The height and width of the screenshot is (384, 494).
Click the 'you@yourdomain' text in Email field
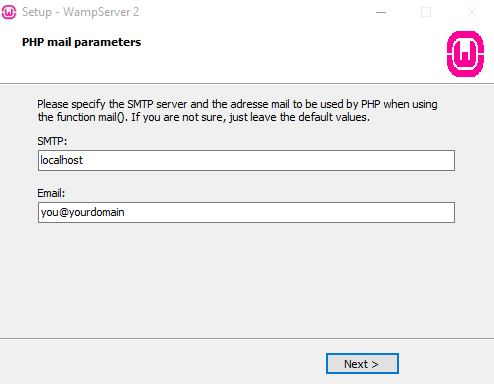(x=82, y=212)
